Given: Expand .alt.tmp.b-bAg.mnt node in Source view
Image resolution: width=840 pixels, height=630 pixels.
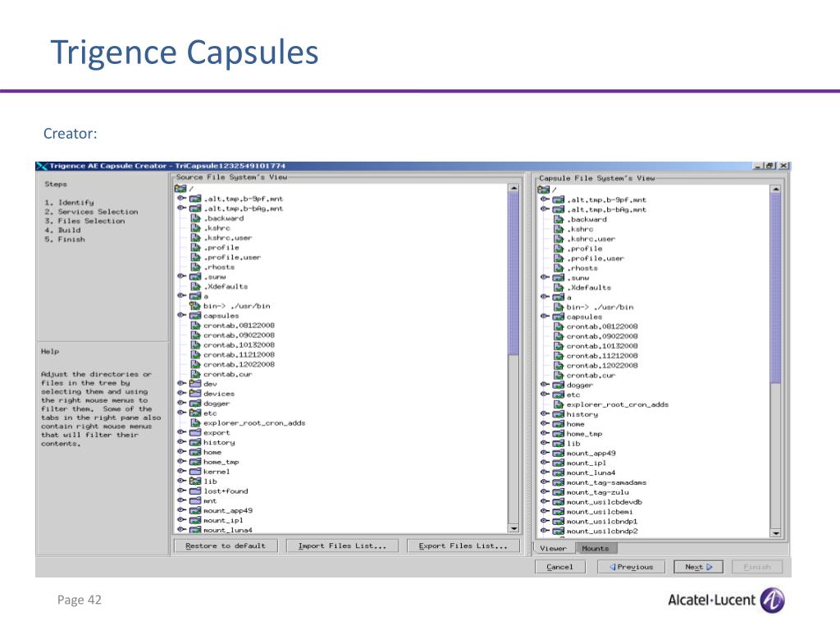Looking at the screenshot, I should (181, 208).
